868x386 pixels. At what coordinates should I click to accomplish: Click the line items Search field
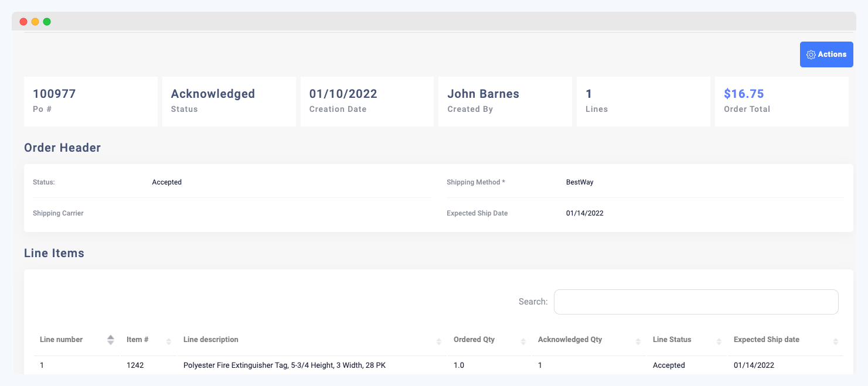tap(696, 301)
